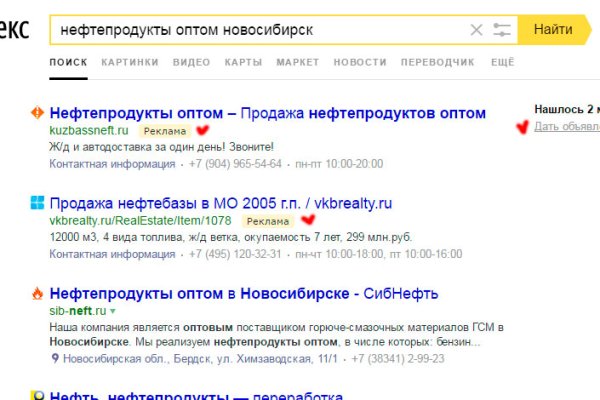The width and height of the screenshot is (600, 400).
Task: Click inside the search query field
Action: pos(250,30)
